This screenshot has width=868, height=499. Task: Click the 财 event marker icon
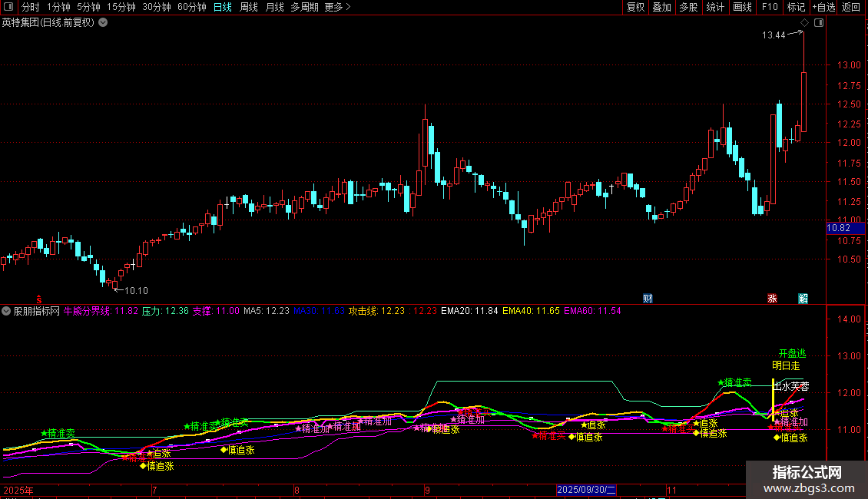tap(648, 298)
